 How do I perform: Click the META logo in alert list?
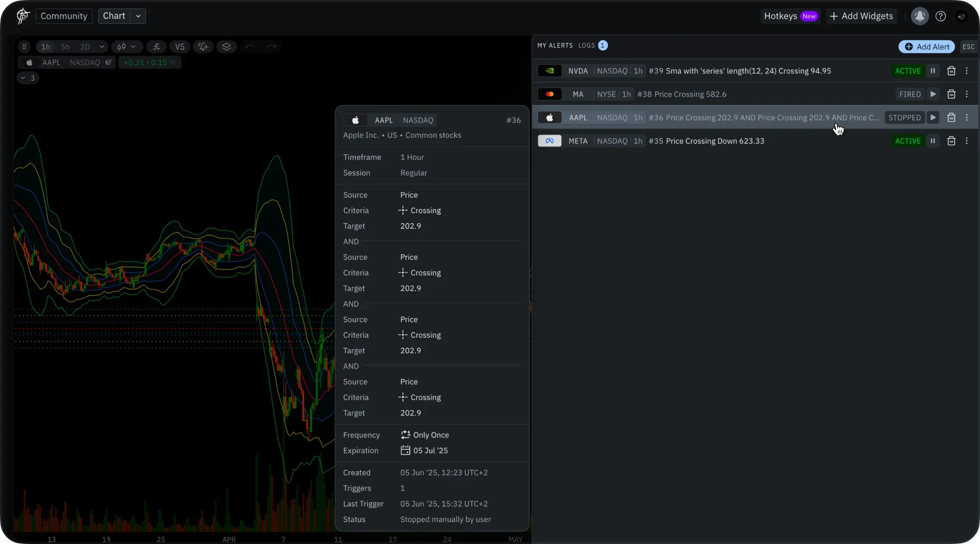[x=550, y=141]
